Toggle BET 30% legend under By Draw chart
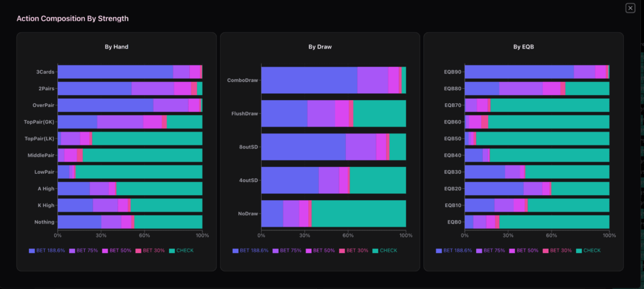This screenshot has width=644, height=289. 355,251
